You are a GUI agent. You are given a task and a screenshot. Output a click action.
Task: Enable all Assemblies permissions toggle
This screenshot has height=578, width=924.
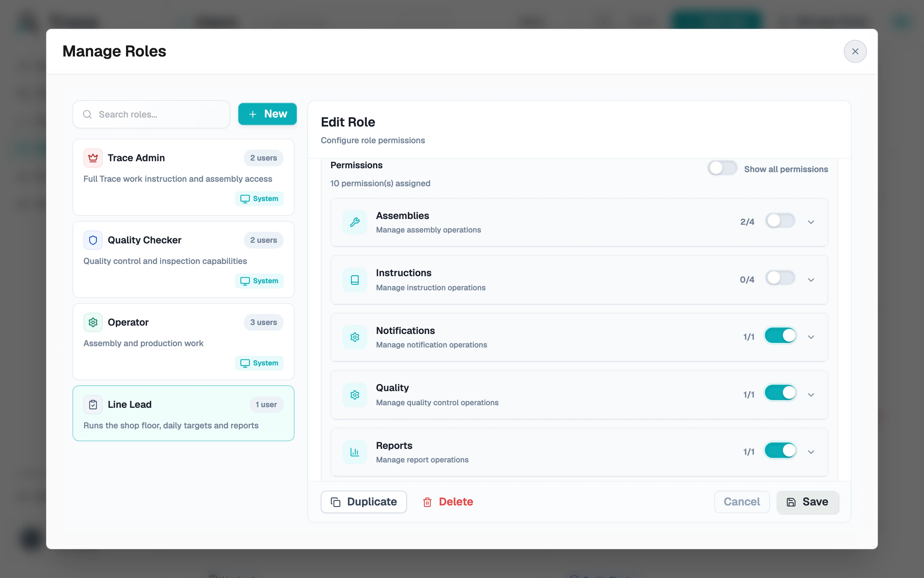pos(780,221)
